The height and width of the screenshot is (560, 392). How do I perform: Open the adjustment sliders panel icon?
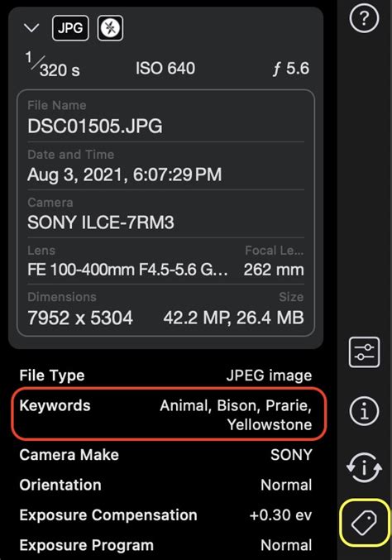click(364, 352)
